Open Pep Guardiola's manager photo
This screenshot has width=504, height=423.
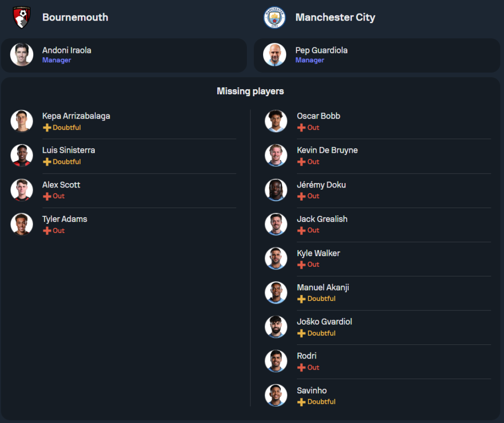[x=275, y=54]
